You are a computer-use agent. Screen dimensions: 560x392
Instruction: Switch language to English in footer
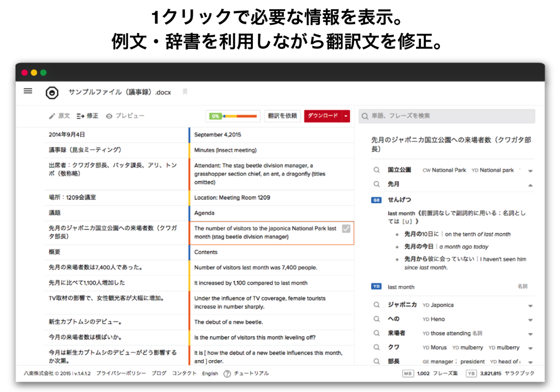[210, 374]
